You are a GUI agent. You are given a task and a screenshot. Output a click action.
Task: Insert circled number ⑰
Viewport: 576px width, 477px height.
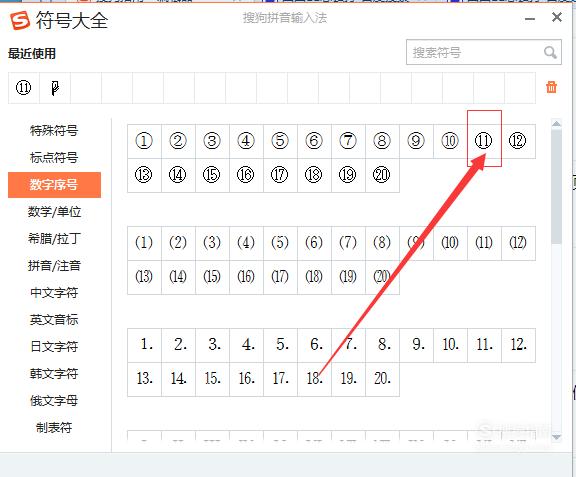280,175
